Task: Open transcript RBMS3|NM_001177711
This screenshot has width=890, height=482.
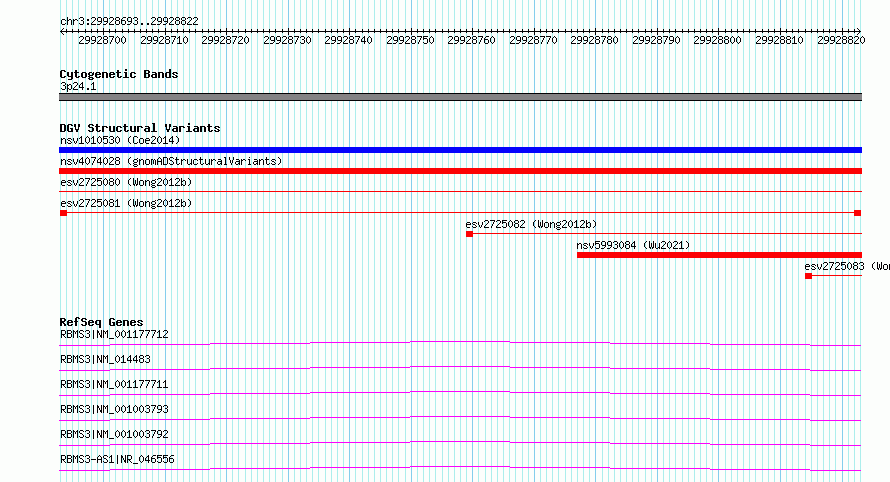Action: 114,384
